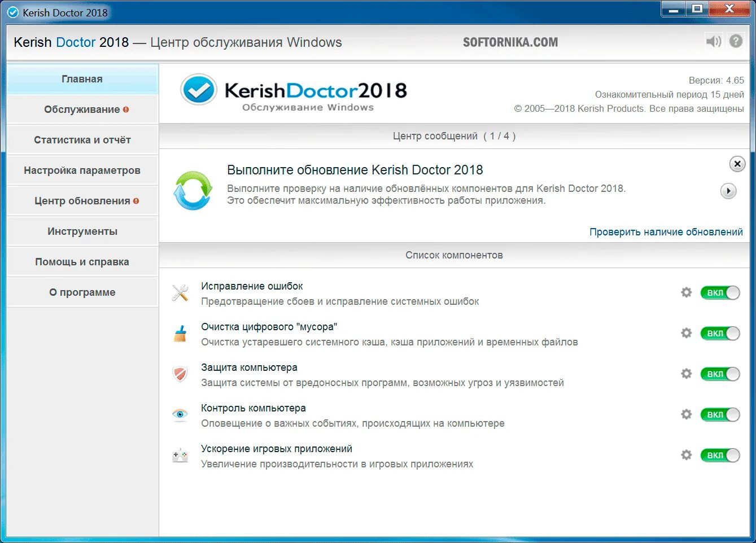The height and width of the screenshot is (543, 756).
Task: Open Помощь и справка
Action: point(82,261)
